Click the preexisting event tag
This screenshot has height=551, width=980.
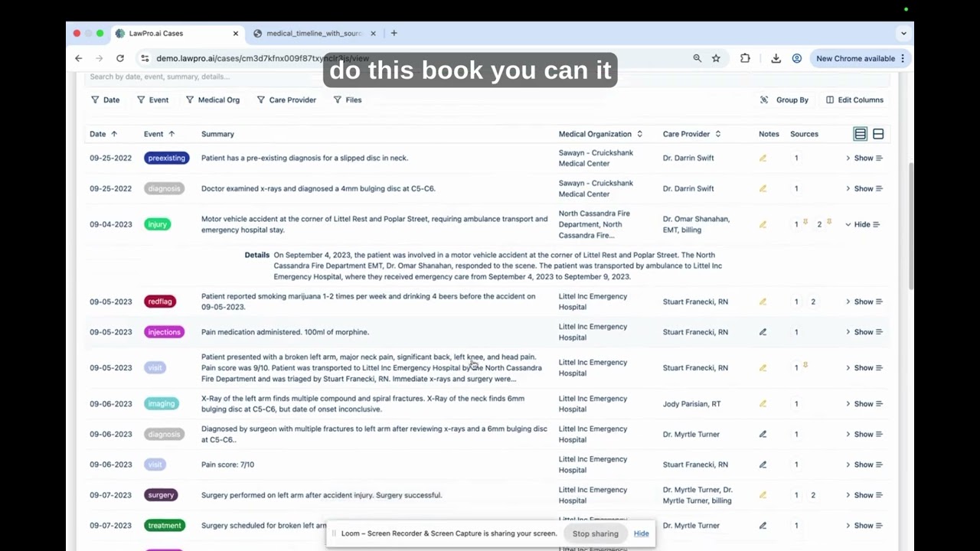coord(167,158)
